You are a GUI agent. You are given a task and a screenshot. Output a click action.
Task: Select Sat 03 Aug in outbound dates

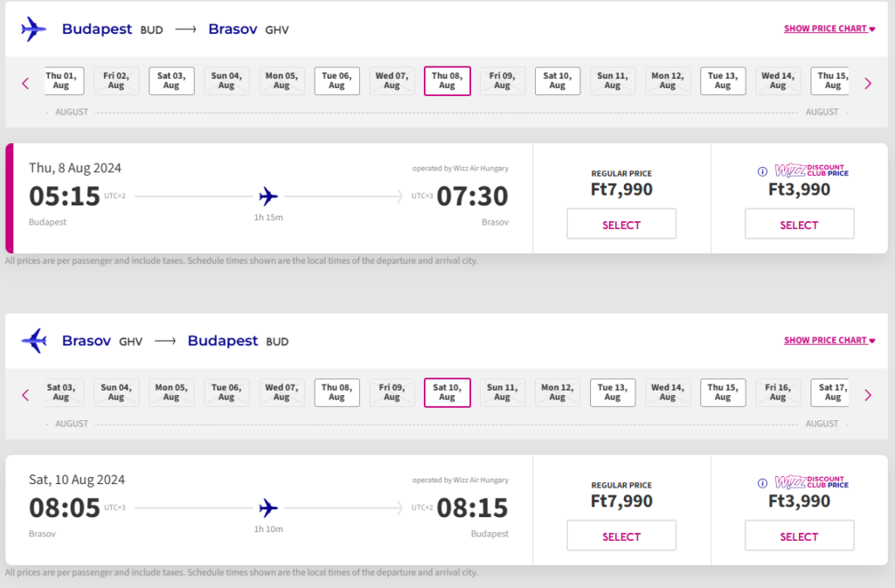(171, 80)
